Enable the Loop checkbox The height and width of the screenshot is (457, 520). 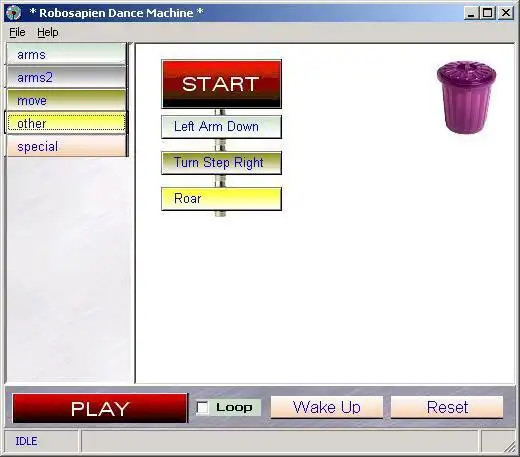tap(202, 407)
